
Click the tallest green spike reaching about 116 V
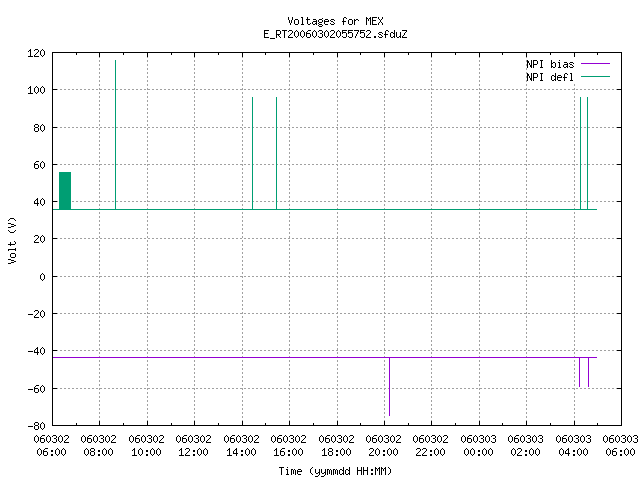[x=116, y=135]
